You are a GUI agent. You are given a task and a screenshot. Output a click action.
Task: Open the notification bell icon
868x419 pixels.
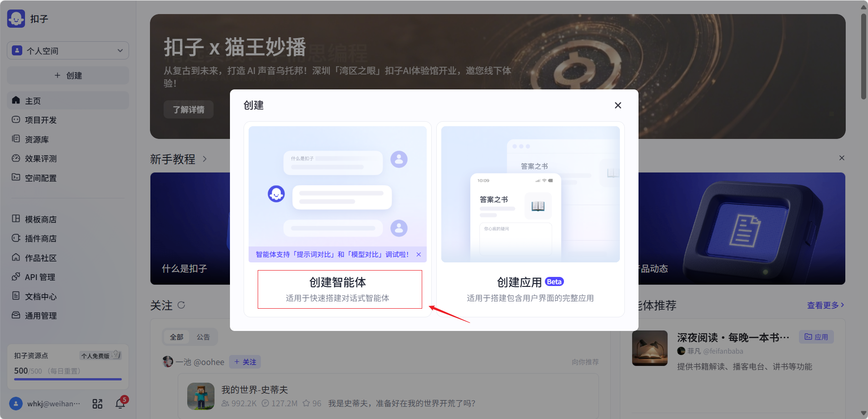tap(120, 403)
